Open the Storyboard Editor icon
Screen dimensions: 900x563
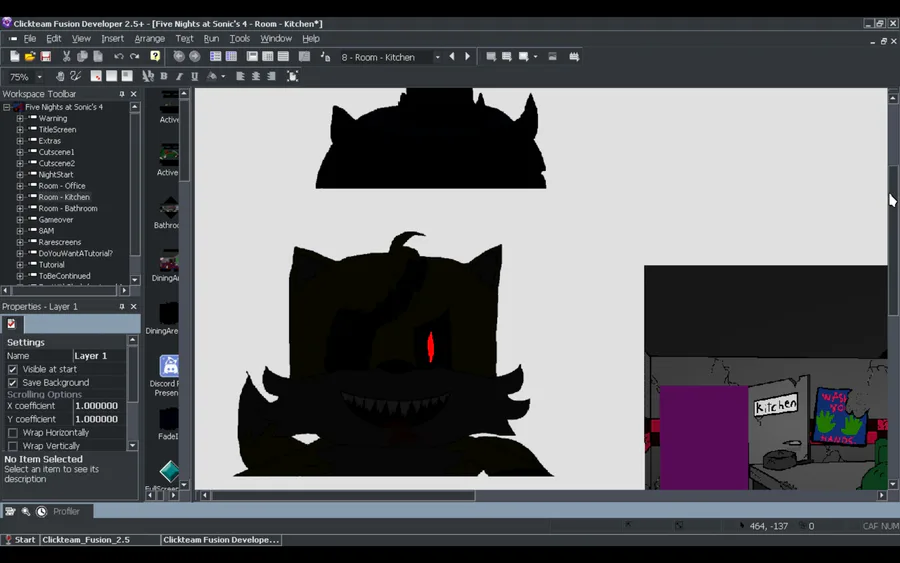tap(215, 56)
